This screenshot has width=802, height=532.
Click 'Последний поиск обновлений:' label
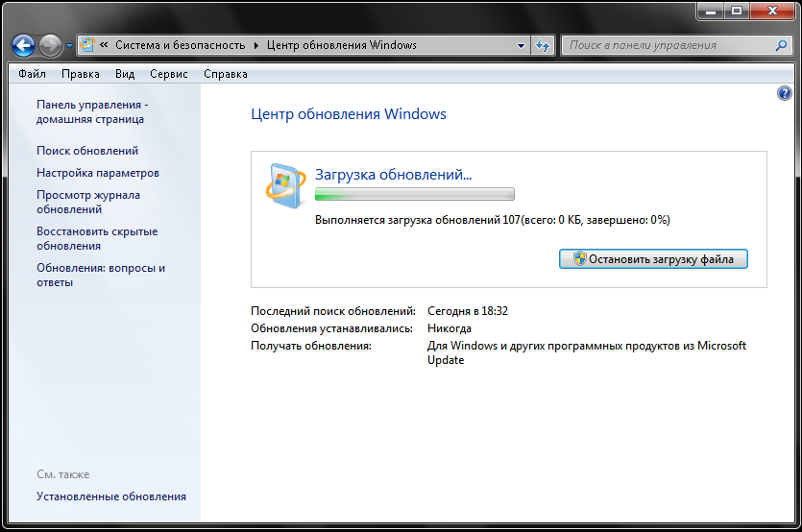333,311
